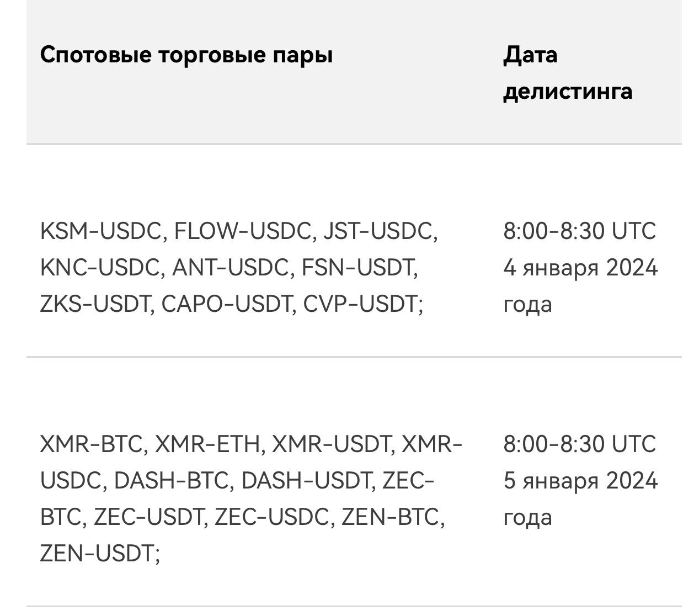
Task: Click the FLOW-USDC trading pair
Action: pyautogui.click(x=243, y=231)
